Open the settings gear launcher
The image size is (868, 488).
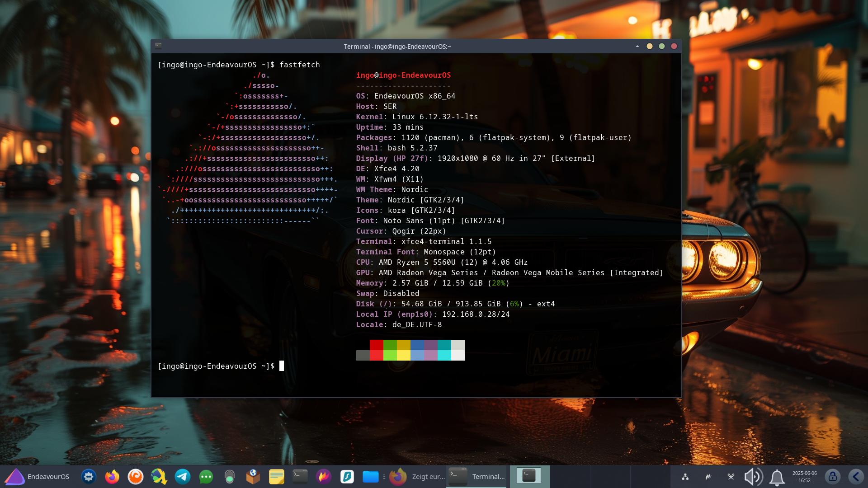point(89,477)
